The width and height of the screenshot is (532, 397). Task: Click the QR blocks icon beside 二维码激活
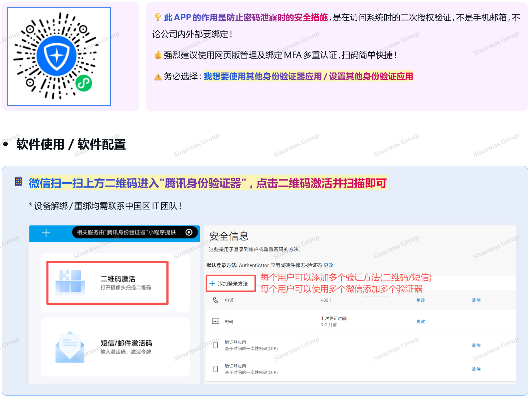(70, 282)
